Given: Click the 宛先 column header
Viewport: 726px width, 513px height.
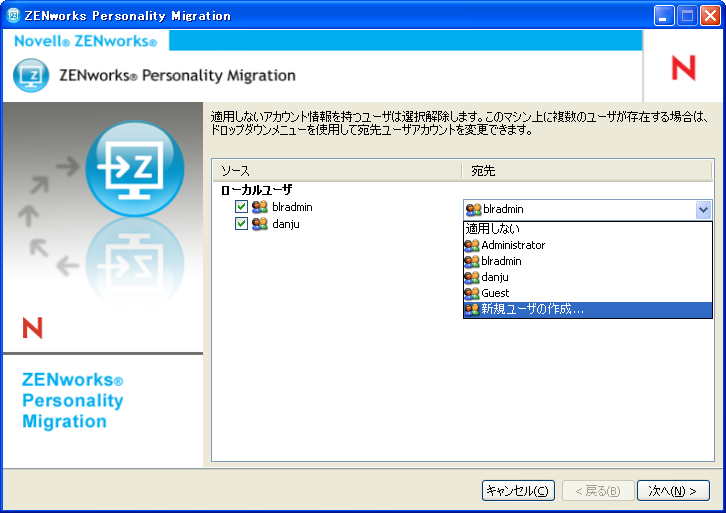Looking at the screenshot, I should (x=587, y=171).
